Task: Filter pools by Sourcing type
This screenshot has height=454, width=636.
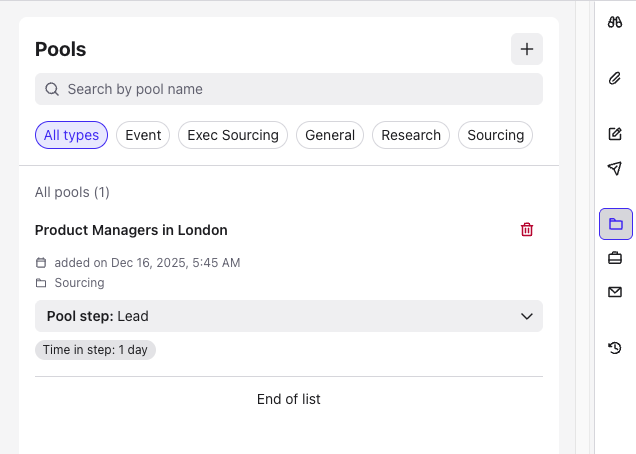Action: tap(495, 135)
